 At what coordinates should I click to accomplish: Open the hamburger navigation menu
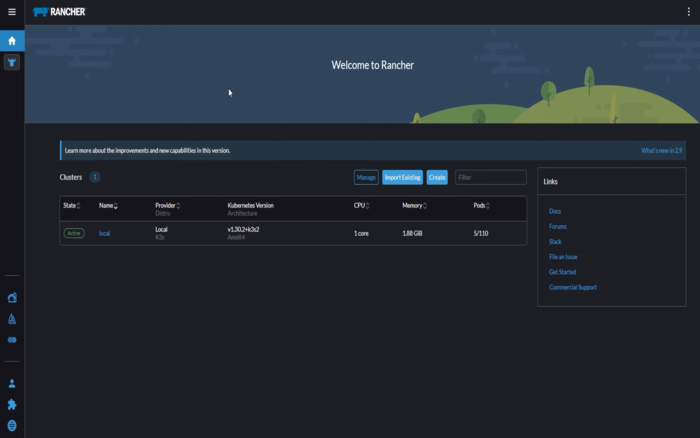(12, 12)
